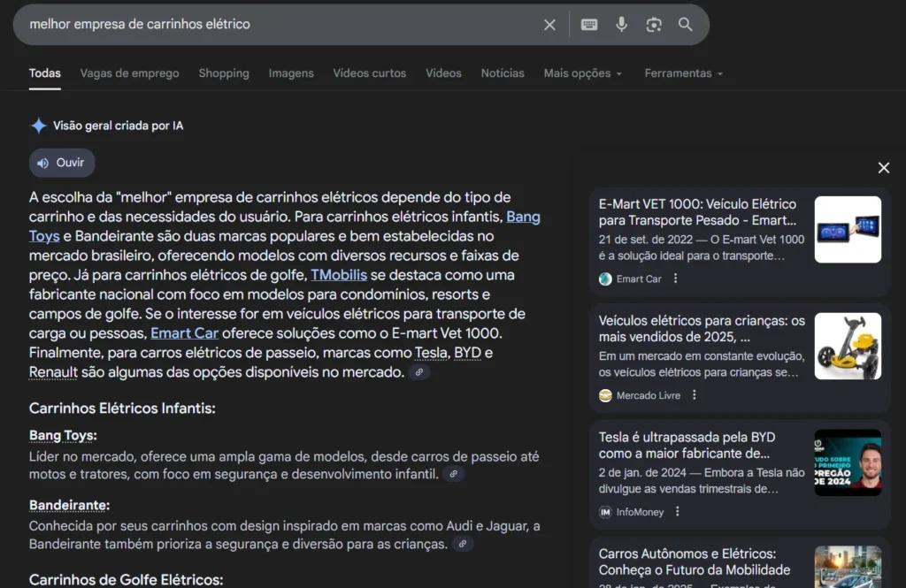This screenshot has height=588, width=906.
Task: Open the three-dot menu beside Mercado Livre
Action: click(x=693, y=396)
